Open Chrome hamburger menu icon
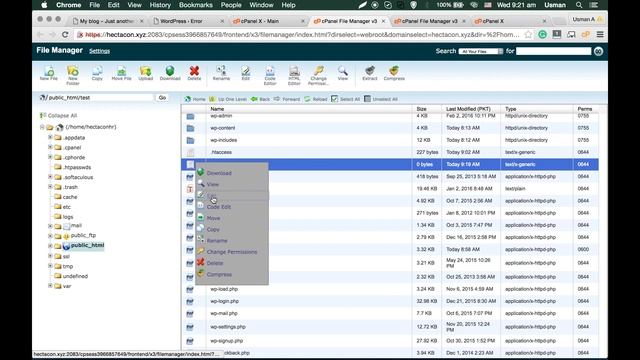The height and width of the screenshot is (360, 640). tap(600, 35)
